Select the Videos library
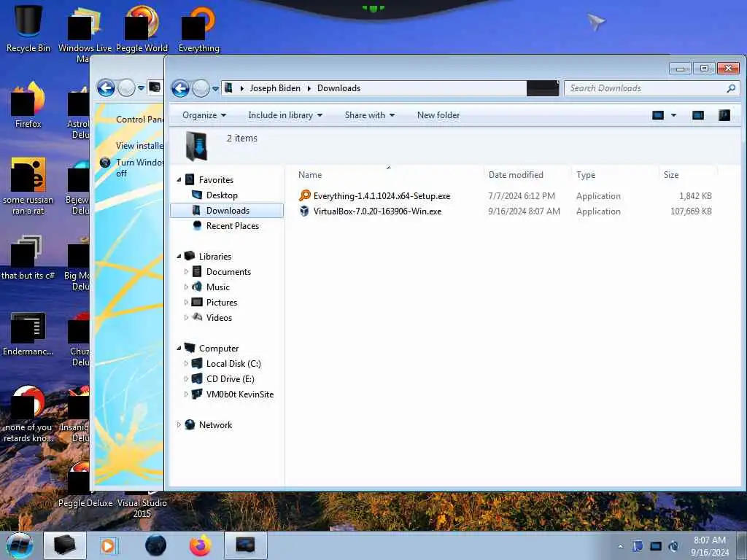Viewport: 747px width, 560px height. point(219,317)
